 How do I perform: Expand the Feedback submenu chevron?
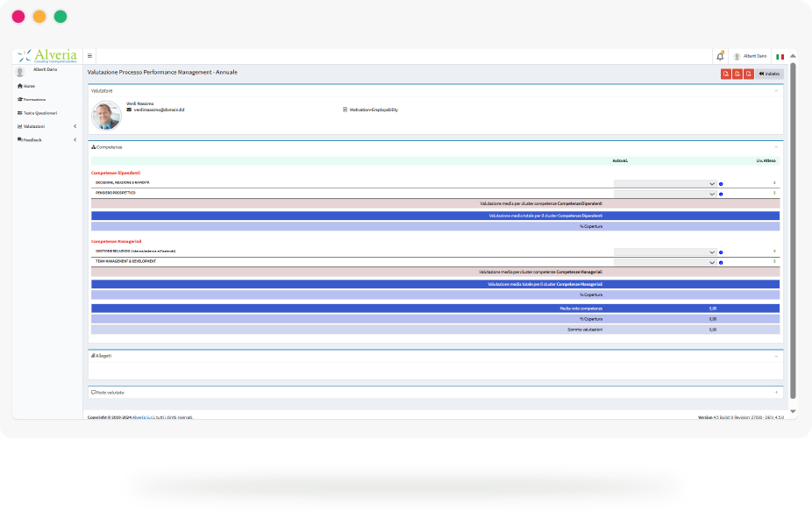pyautogui.click(x=75, y=139)
